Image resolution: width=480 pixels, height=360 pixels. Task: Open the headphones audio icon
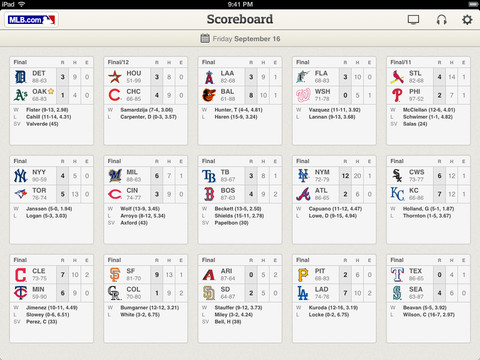442,20
